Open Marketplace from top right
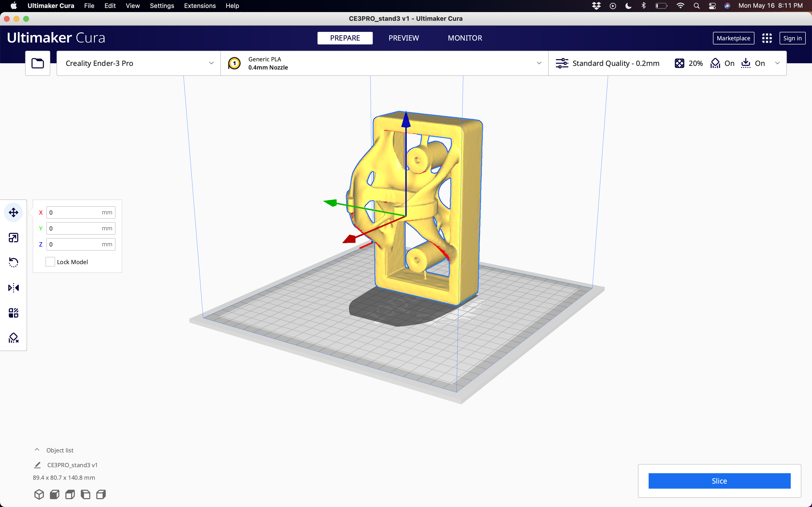Viewport: 812px width, 507px height. pos(733,37)
